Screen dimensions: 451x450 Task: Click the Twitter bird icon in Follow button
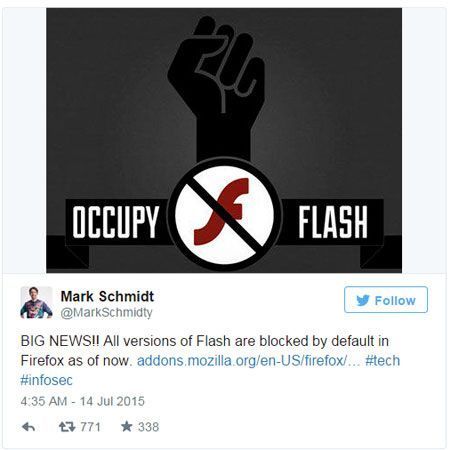pos(363,300)
